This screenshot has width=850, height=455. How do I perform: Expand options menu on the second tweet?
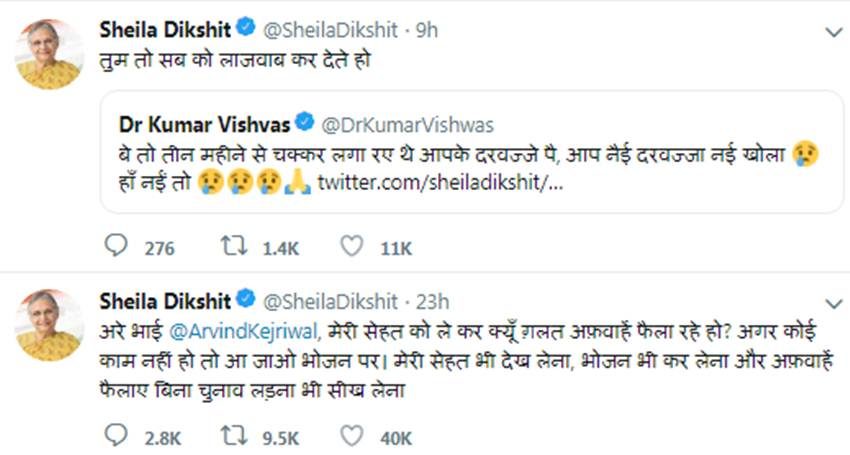coord(832,301)
